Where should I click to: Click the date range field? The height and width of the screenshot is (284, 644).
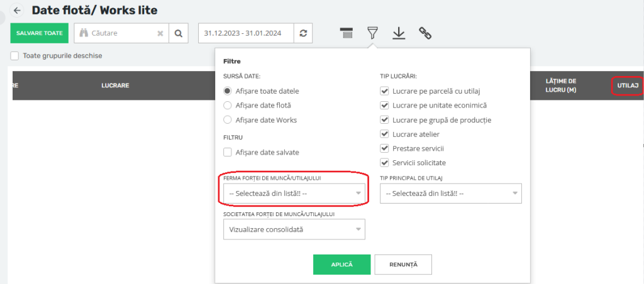click(246, 33)
